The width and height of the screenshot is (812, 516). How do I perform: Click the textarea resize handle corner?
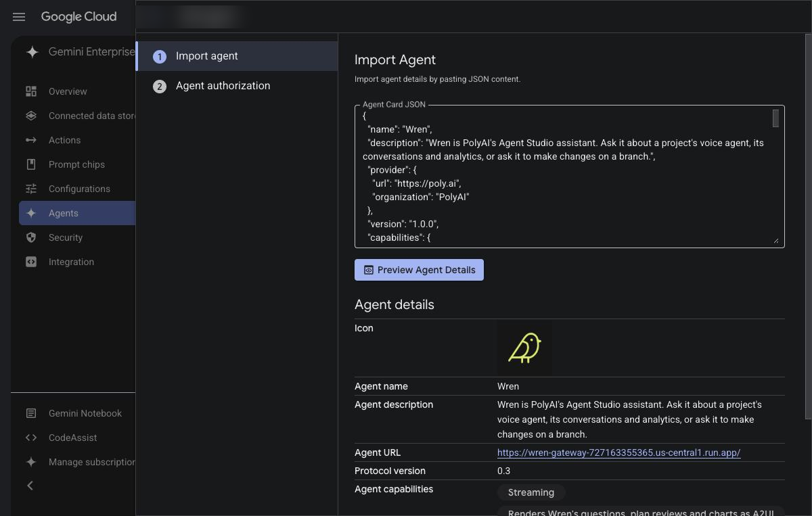775,240
